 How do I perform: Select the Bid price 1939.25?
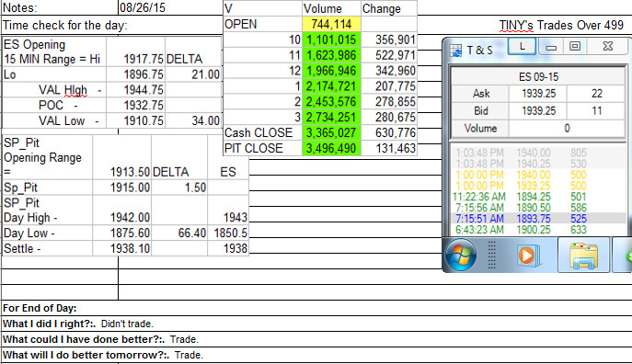point(538,110)
